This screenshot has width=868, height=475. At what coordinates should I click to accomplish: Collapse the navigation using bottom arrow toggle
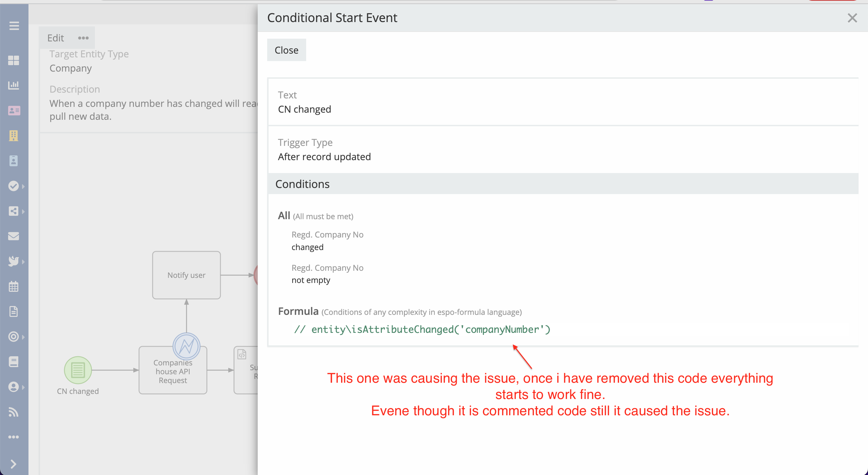pyautogui.click(x=14, y=464)
